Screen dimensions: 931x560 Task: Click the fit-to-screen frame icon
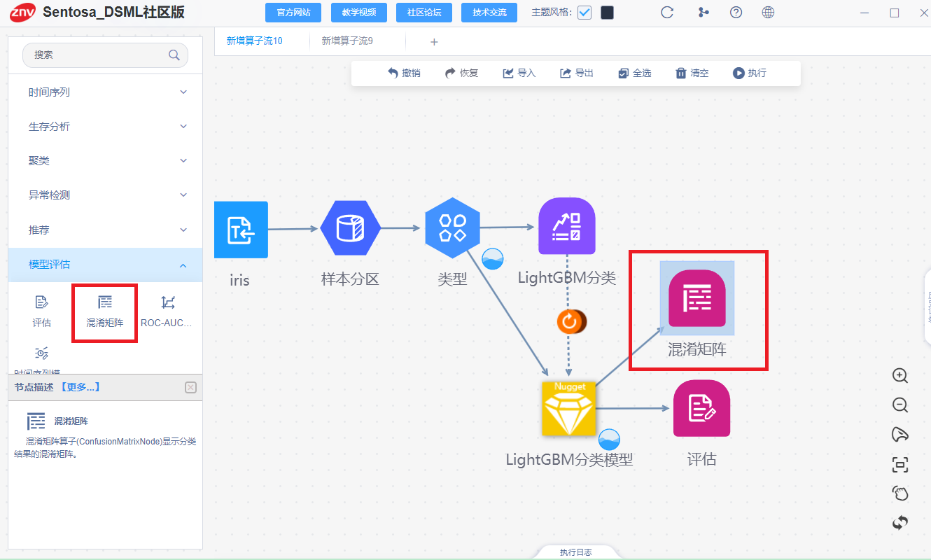tap(900, 464)
